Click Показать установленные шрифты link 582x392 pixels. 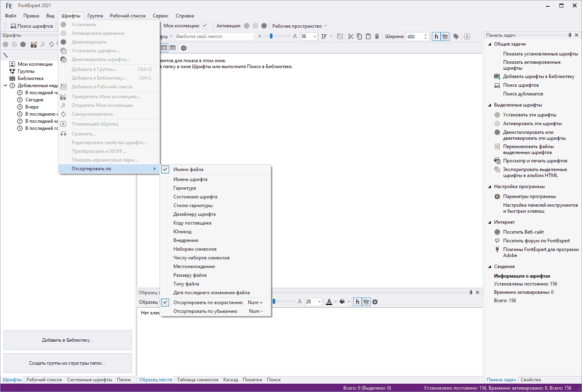(x=540, y=54)
